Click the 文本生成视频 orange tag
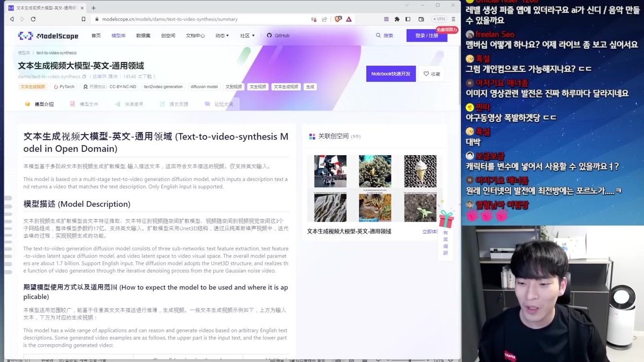Viewport: 644px width, 362px height. click(33, 87)
